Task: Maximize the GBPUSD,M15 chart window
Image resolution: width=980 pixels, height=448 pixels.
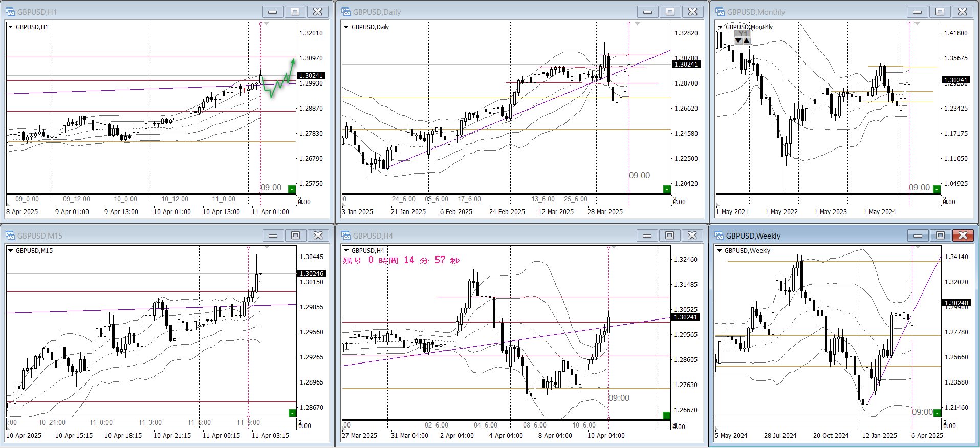Action: coord(296,236)
